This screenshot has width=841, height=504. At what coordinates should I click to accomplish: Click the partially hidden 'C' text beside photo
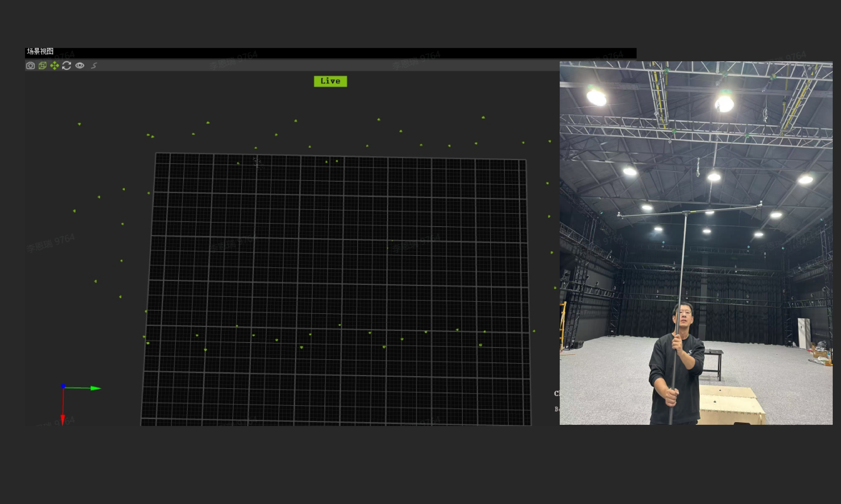[x=556, y=393]
